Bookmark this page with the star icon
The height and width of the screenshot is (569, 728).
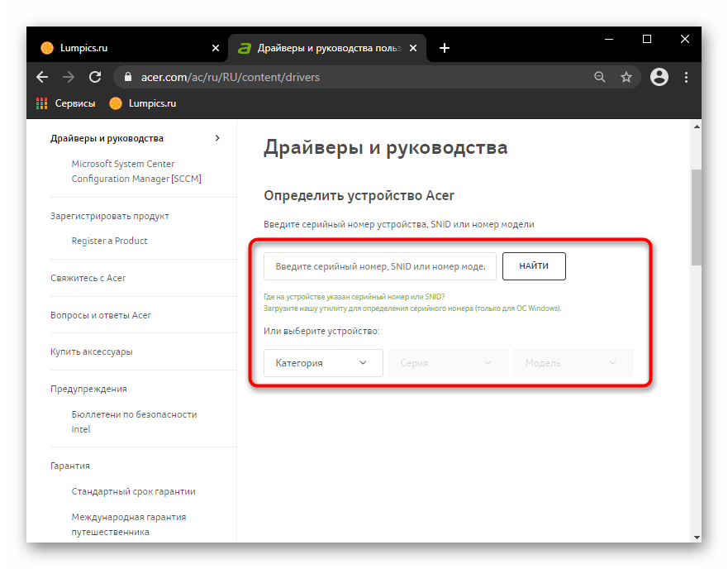pyautogui.click(x=626, y=77)
